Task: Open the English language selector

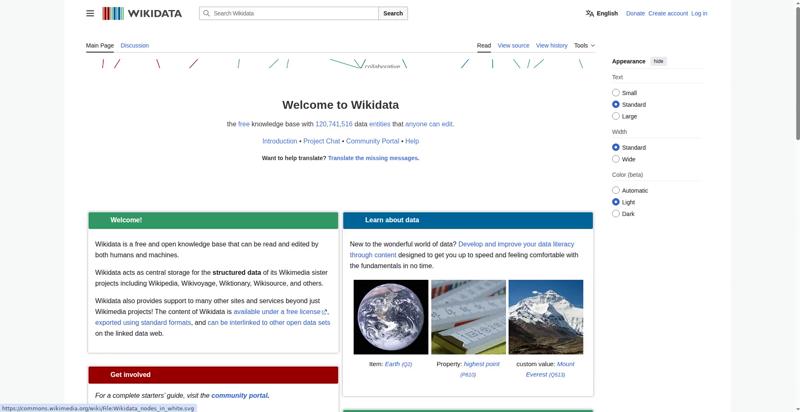Action: (606, 13)
